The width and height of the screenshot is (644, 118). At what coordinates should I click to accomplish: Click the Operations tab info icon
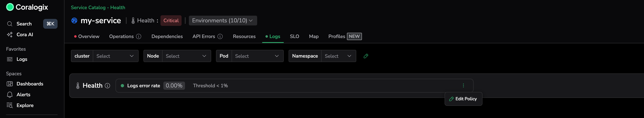click(138, 37)
